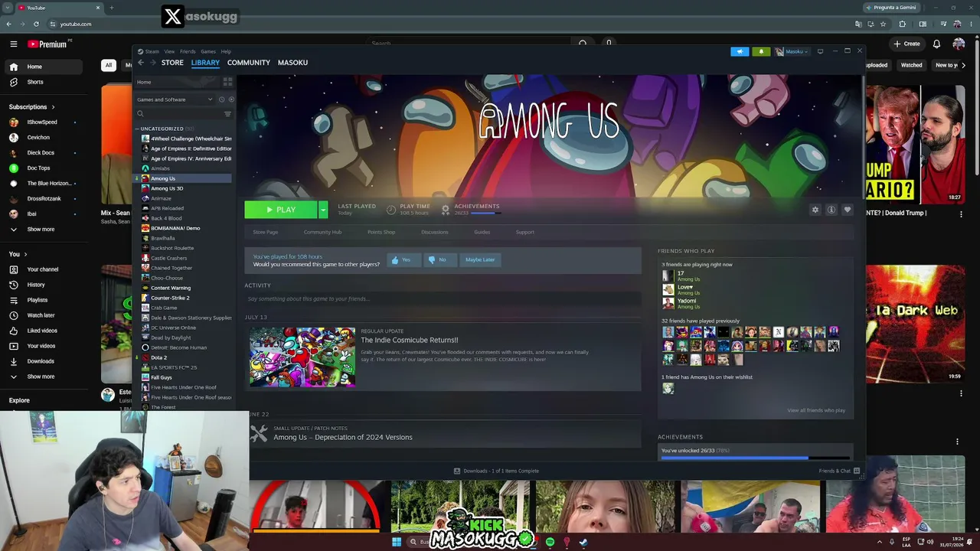980x551 pixels.
Task: Toggle the ready-to-play filter in library
Action: click(231, 99)
